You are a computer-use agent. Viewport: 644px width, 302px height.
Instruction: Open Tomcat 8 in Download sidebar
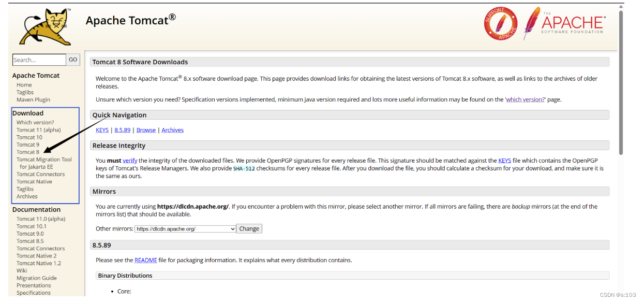point(28,152)
